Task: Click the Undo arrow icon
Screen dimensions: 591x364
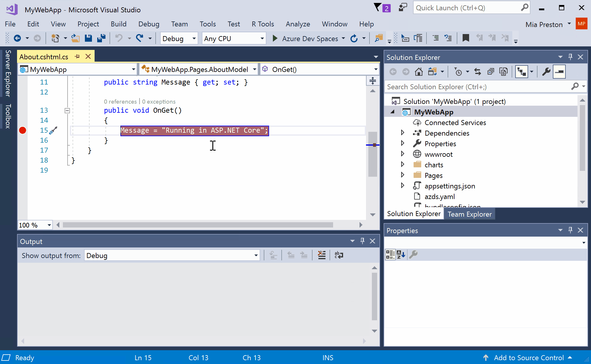Action: 119,38
